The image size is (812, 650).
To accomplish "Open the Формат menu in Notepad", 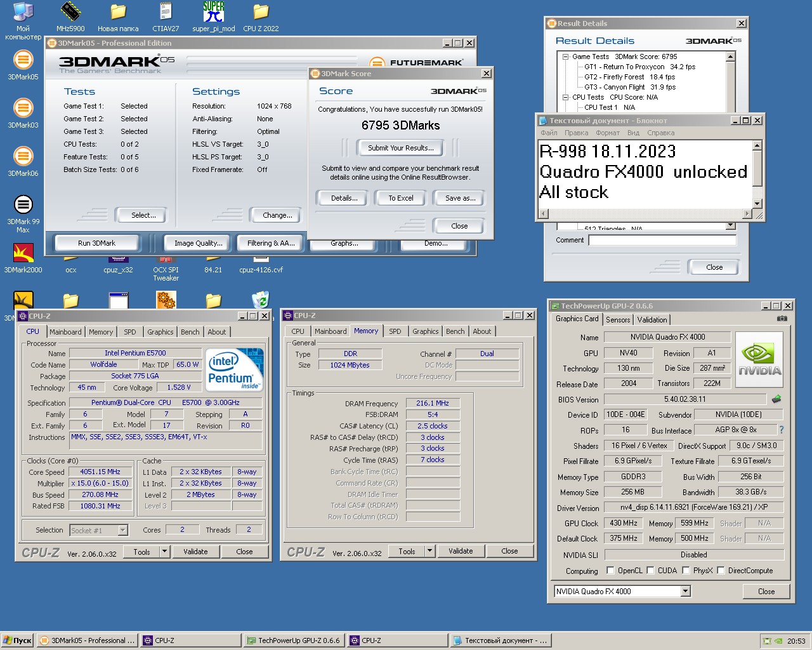I will pos(608,133).
